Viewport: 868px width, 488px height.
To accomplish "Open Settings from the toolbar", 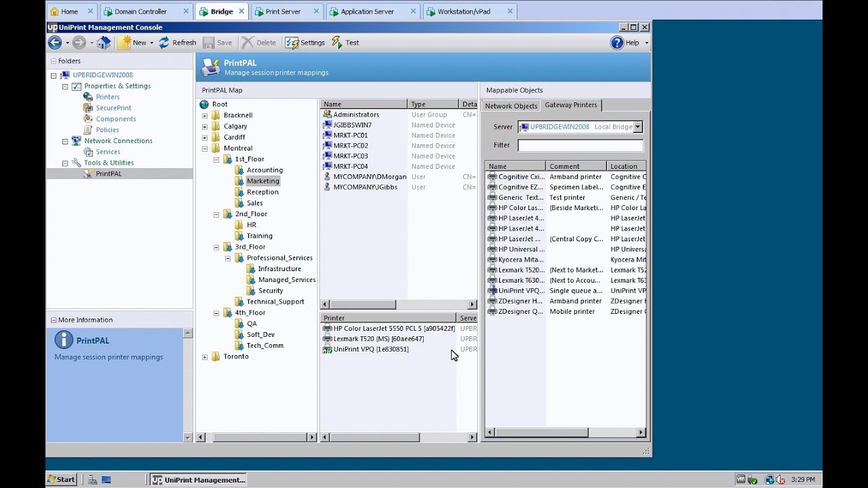I will [x=305, y=43].
